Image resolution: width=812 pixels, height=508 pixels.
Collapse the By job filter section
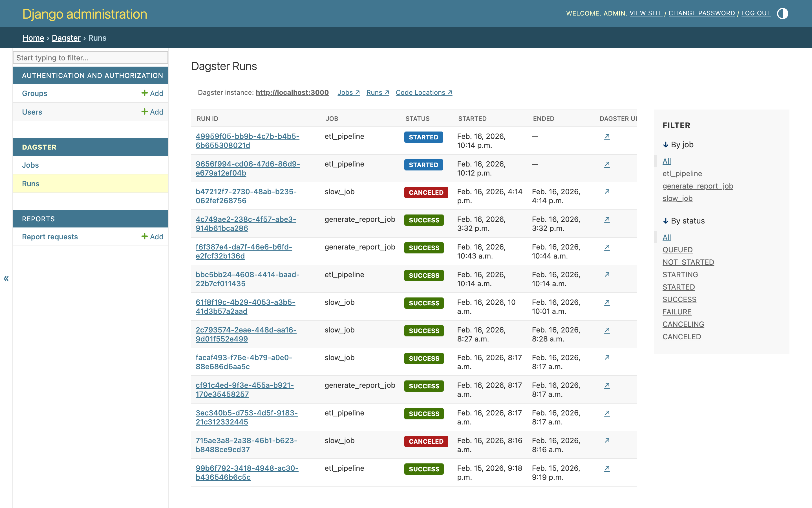[678, 144]
